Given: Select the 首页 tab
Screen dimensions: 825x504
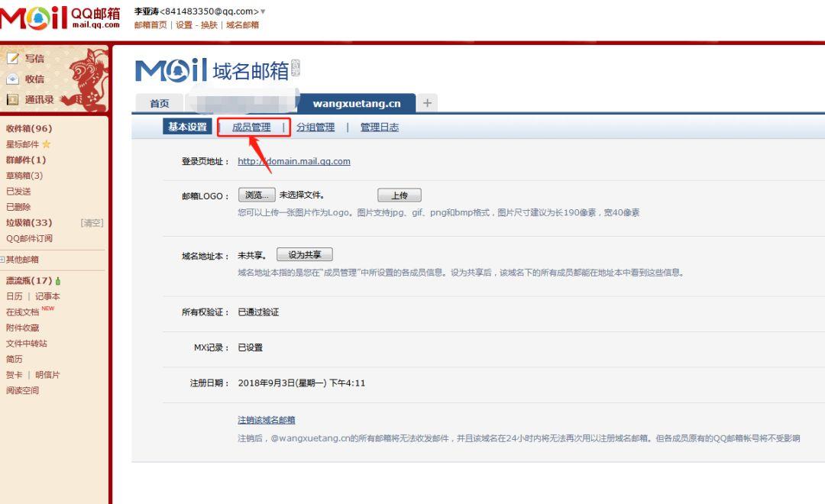Looking at the screenshot, I should (159, 102).
